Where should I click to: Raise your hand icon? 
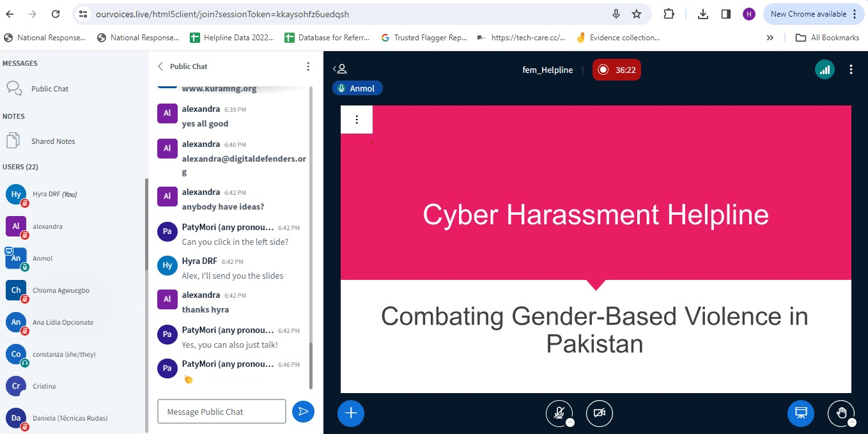[841, 413]
